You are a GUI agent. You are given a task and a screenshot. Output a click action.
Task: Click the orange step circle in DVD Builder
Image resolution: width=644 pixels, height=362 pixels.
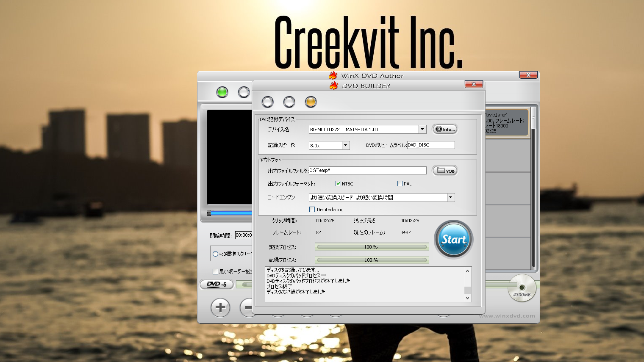pos(311,102)
